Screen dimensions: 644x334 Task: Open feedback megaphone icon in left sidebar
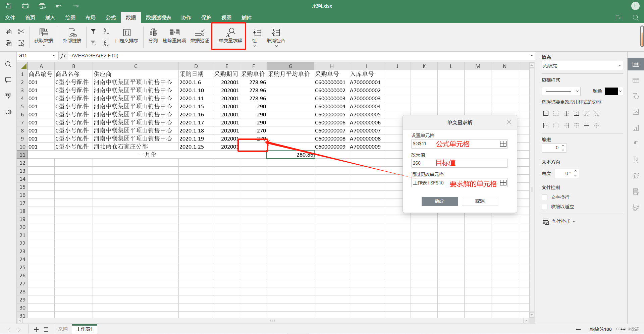point(8,112)
